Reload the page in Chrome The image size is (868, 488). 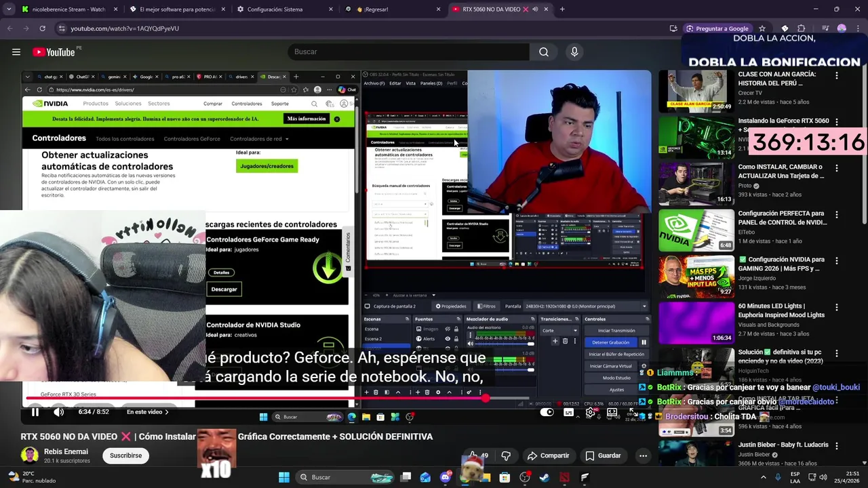(x=42, y=28)
